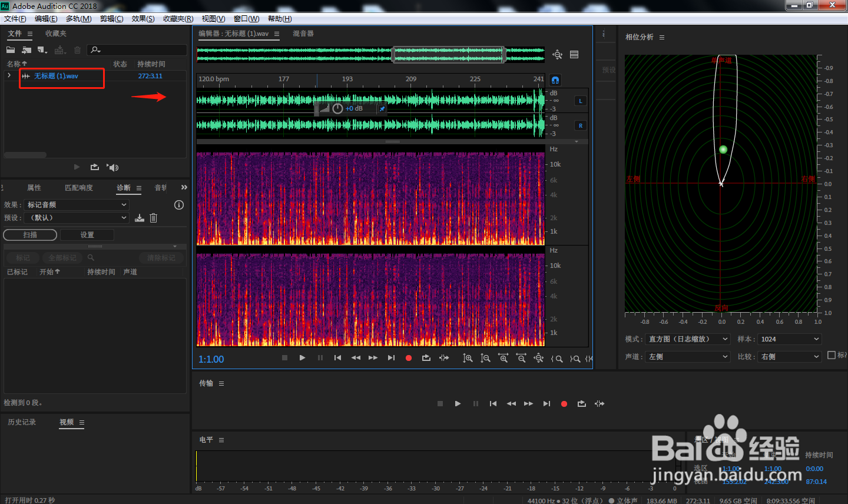Open the 多轨(M) menu
Screen dimensions: 848x504
click(78, 19)
